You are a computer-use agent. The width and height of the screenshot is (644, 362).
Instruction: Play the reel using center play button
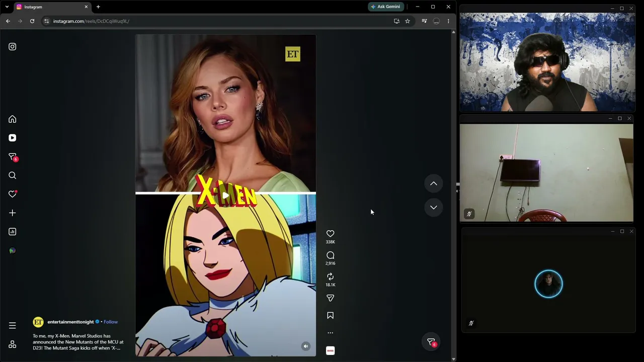point(225,196)
